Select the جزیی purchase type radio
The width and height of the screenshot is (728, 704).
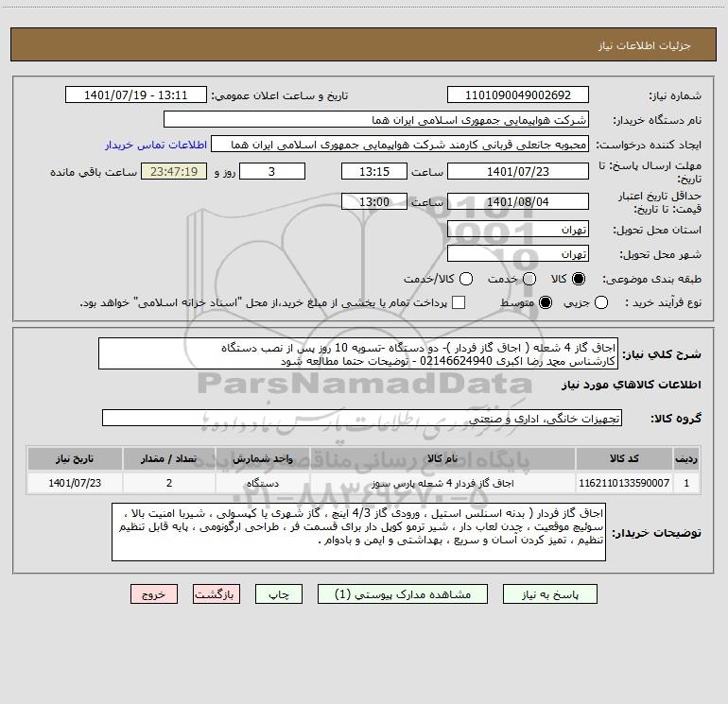(x=601, y=302)
